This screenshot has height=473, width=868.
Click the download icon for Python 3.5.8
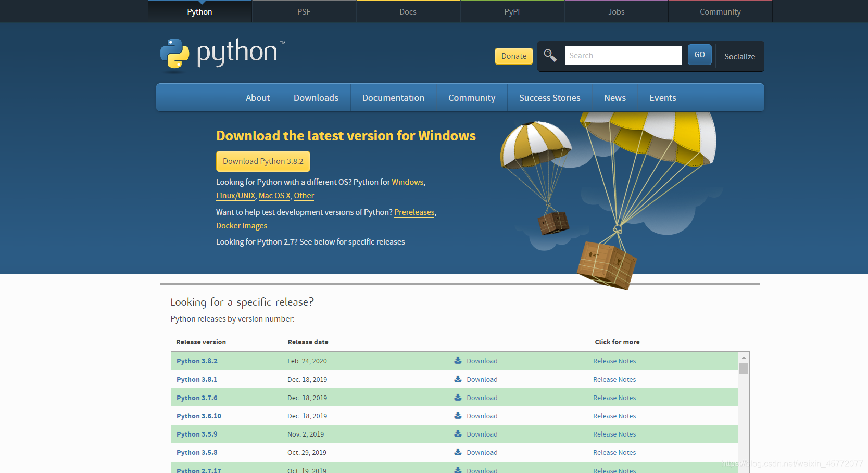(458, 452)
